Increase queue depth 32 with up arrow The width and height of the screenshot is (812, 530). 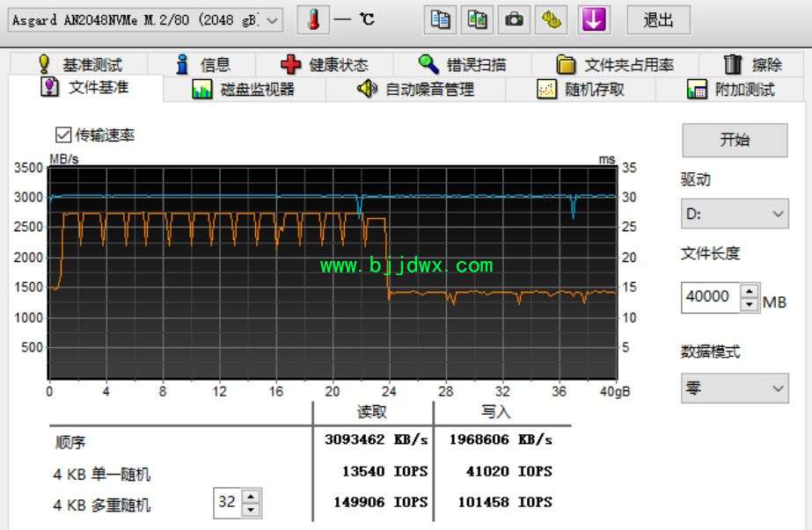click(251, 497)
